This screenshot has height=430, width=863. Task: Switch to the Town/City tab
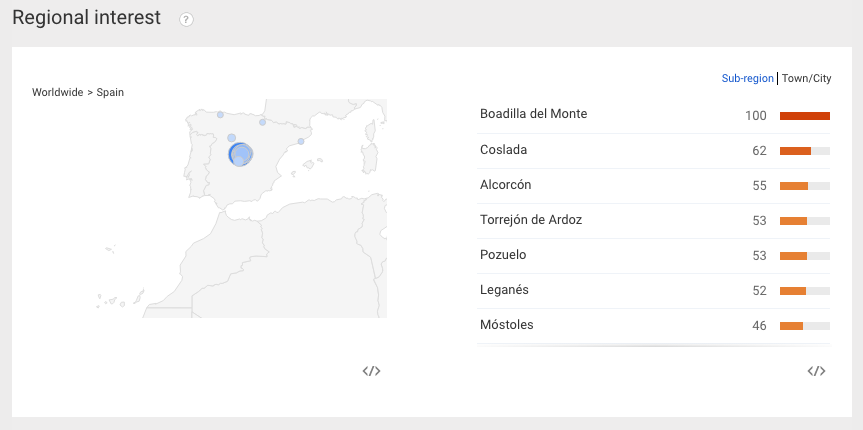coord(806,78)
